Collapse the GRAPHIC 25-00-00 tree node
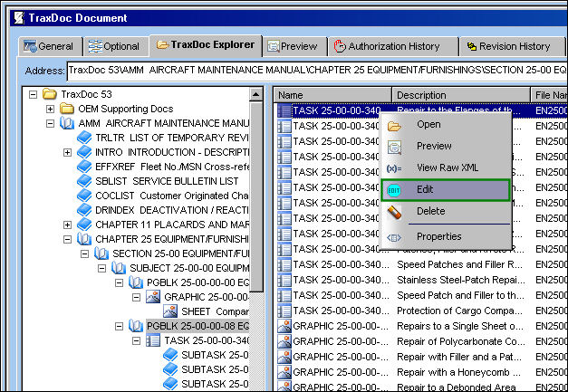The image size is (568, 392). coord(136,297)
